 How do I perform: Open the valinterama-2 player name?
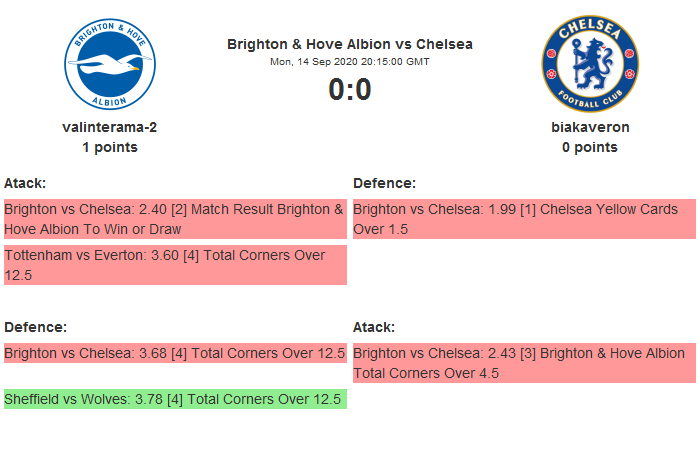coord(109,127)
